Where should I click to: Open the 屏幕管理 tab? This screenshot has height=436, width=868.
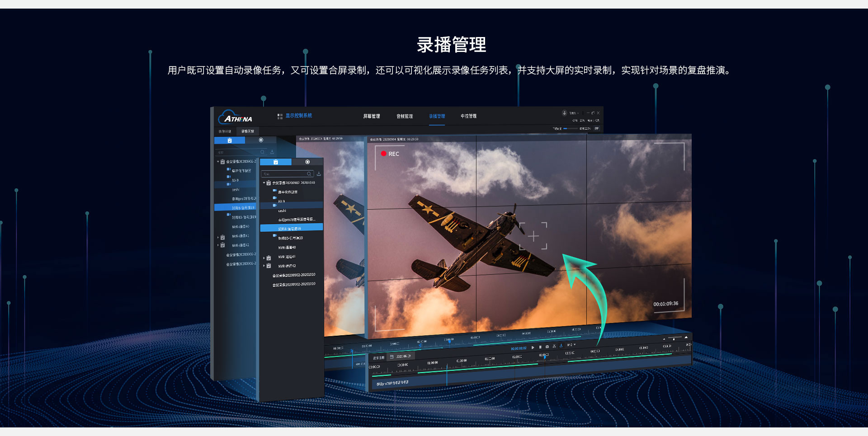pyautogui.click(x=371, y=116)
